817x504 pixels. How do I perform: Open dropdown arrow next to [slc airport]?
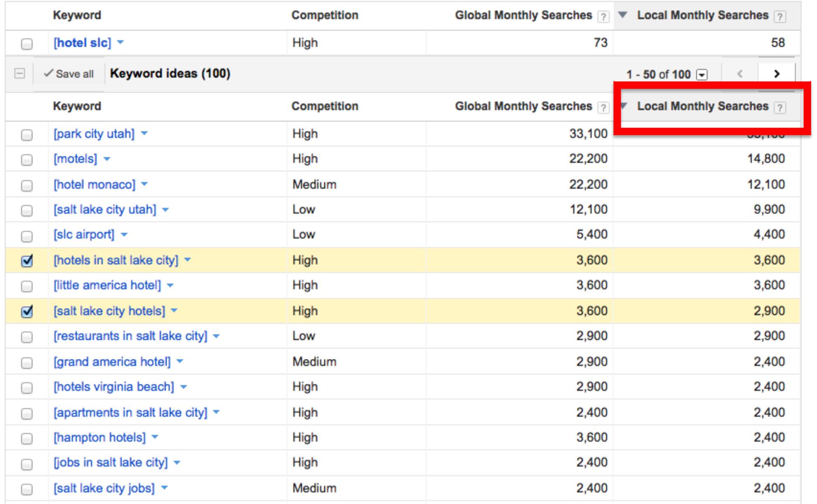pyautogui.click(x=124, y=235)
